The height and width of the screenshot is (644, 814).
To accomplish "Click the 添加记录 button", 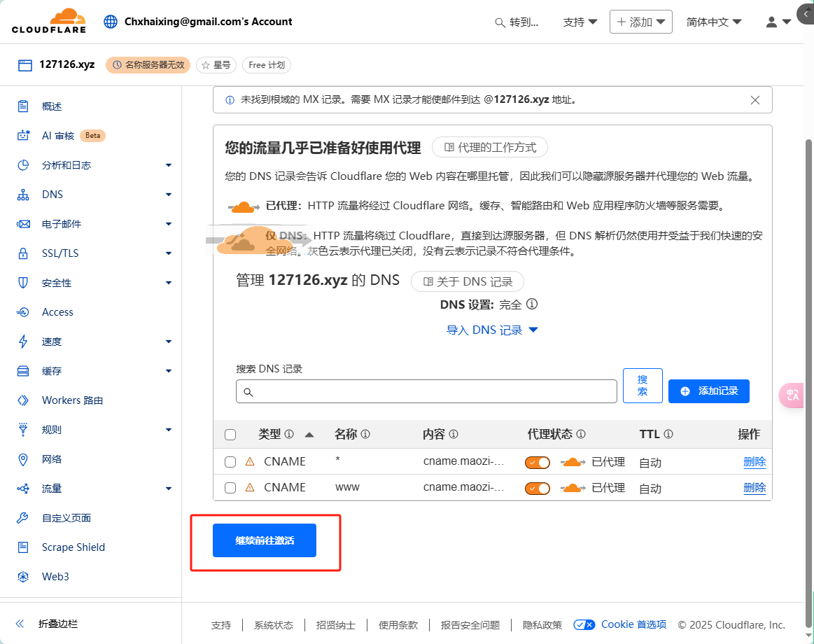I will (708, 391).
